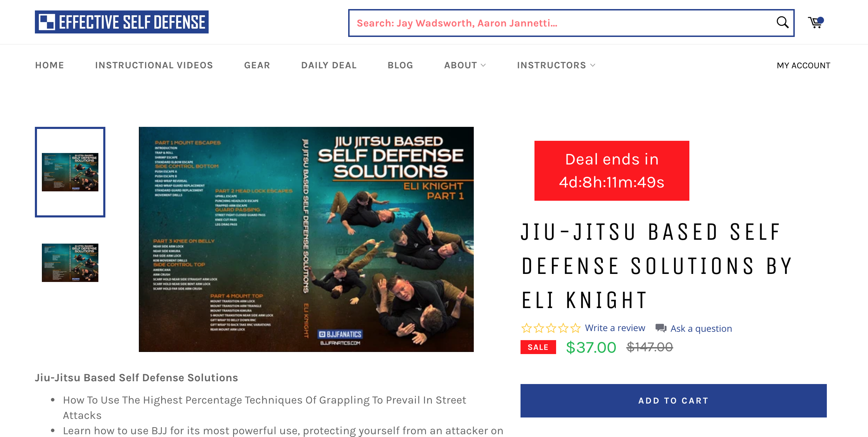Screen dimensions: 868x437
Task: Click the search magnifier icon
Action: tap(782, 23)
